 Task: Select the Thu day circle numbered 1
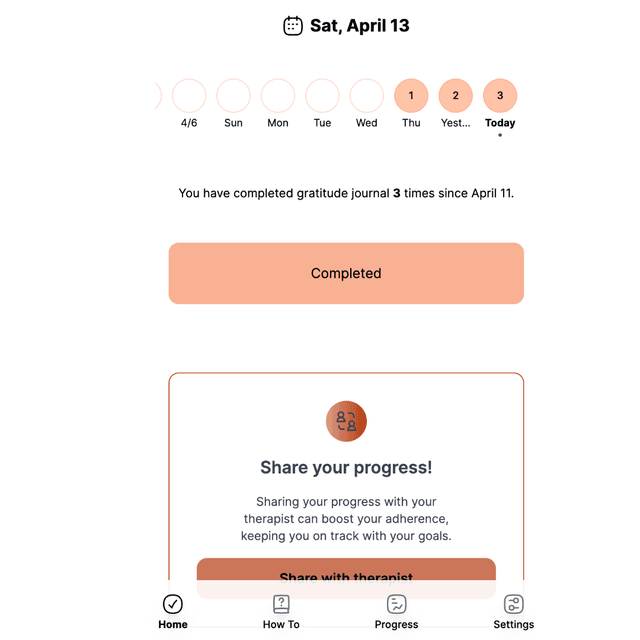click(x=411, y=96)
